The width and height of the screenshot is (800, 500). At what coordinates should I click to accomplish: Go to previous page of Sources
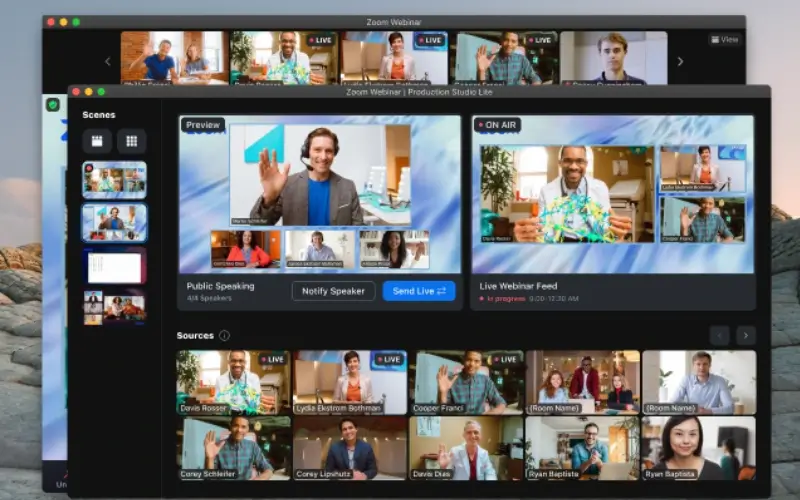click(x=719, y=335)
